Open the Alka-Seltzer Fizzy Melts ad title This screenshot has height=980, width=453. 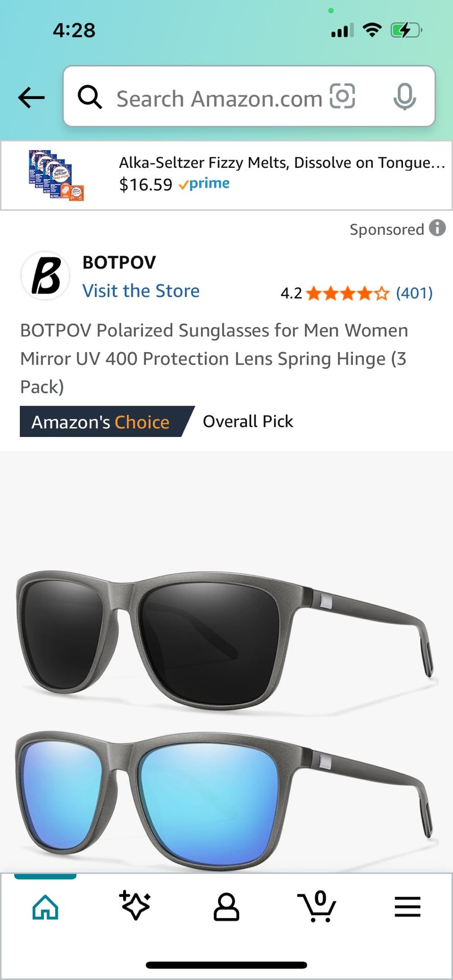[282, 162]
